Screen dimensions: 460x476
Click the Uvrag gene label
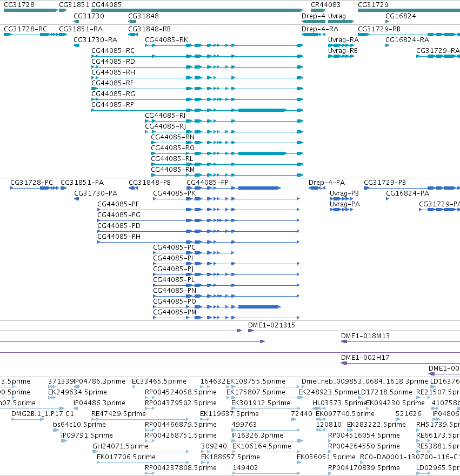[x=337, y=16]
